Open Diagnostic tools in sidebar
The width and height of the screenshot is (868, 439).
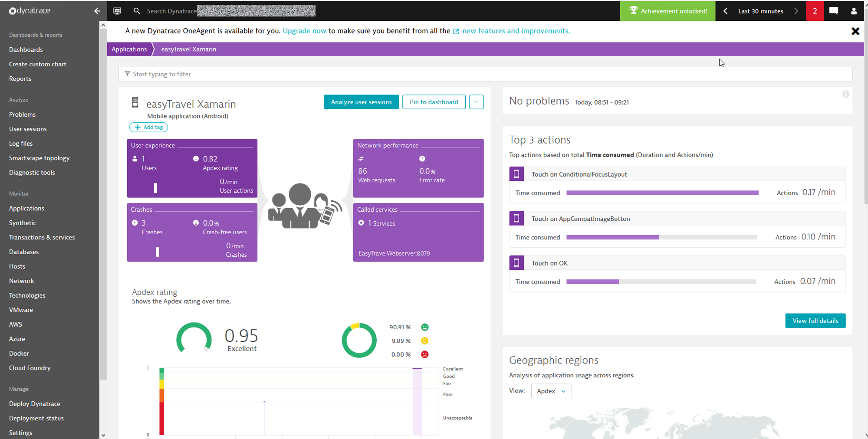32,172
